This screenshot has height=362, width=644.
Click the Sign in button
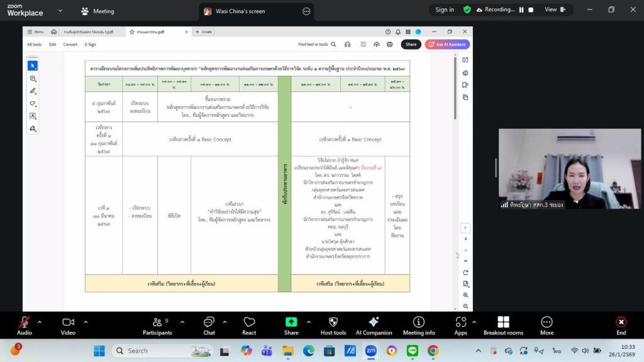(x=445, y=10)
